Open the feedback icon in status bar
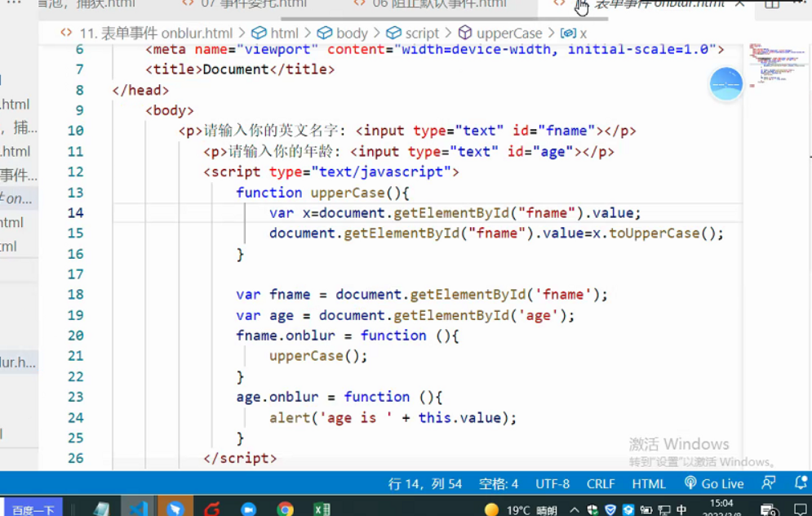Viewport: 812px width, 516px height. (x=769, y=483)
